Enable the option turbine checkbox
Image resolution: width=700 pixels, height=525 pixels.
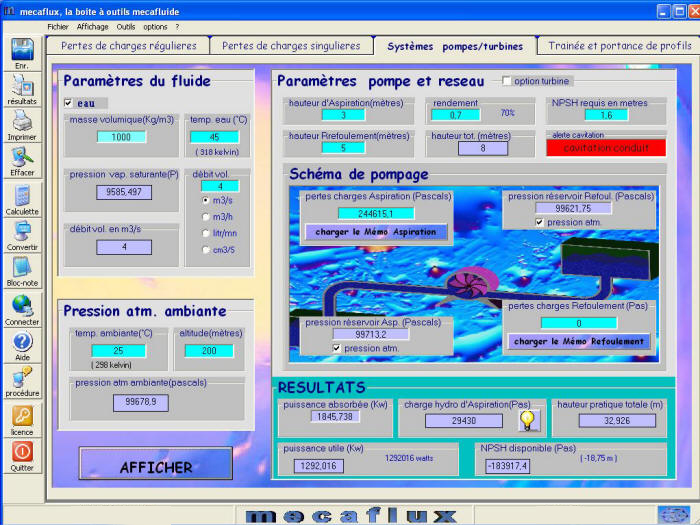tap(506, 81)
